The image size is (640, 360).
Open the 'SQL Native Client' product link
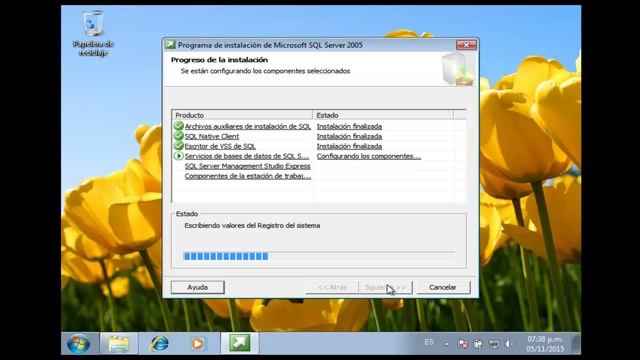coord(212,136)
